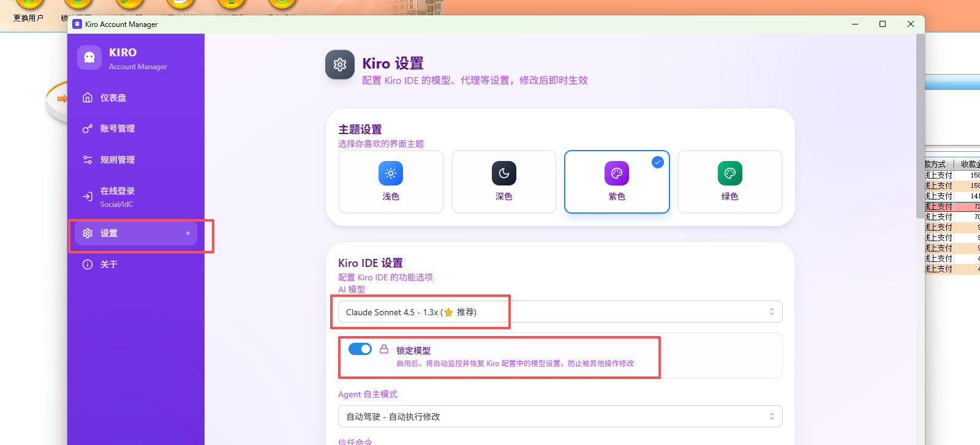Open the AI 模型 Claude Sonnet 4.5 dropdown
980x445 pixels.
point(560,312)
